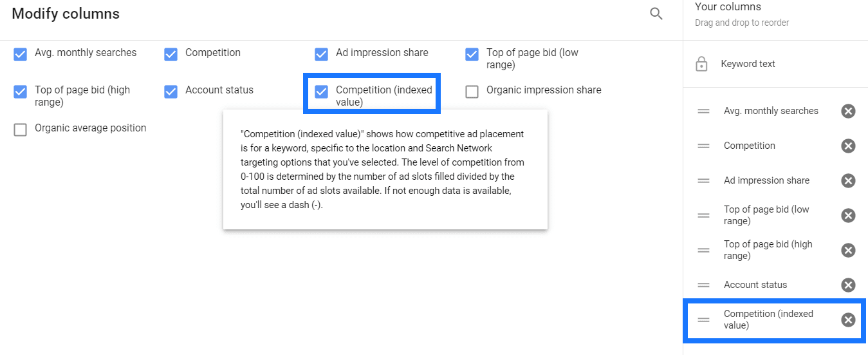Remove Account status column

(848, 285)
